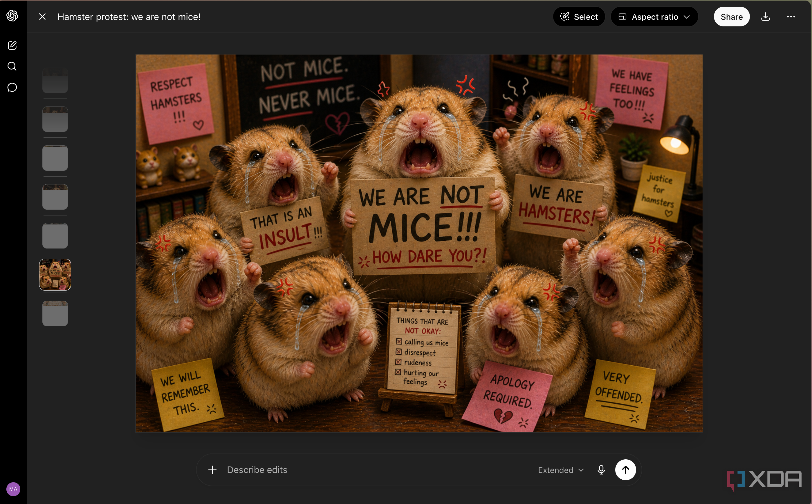The width and height of the screenshot is (812, 504).
Task: Open the three-dots more options menu
Action: click(791, 17)
